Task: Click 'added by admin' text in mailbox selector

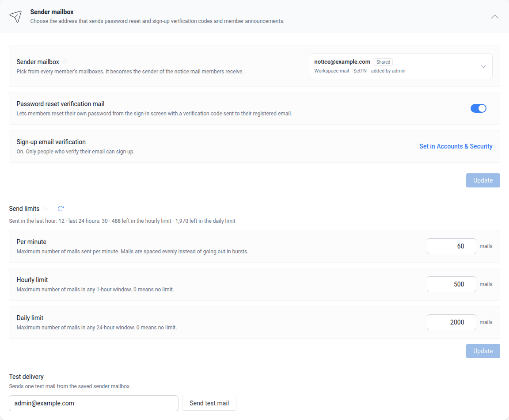Action: pyautogui.click(x=388, y=71)
